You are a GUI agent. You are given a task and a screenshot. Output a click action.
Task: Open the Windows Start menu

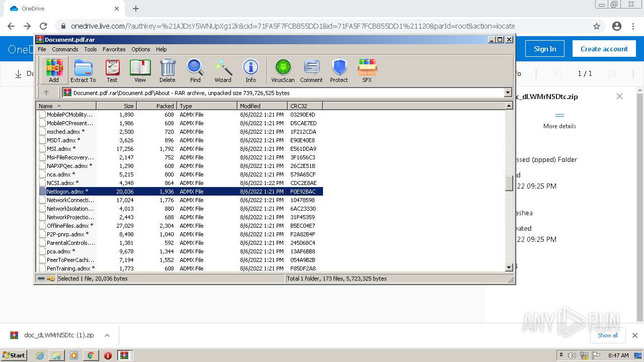coord(14,355)
